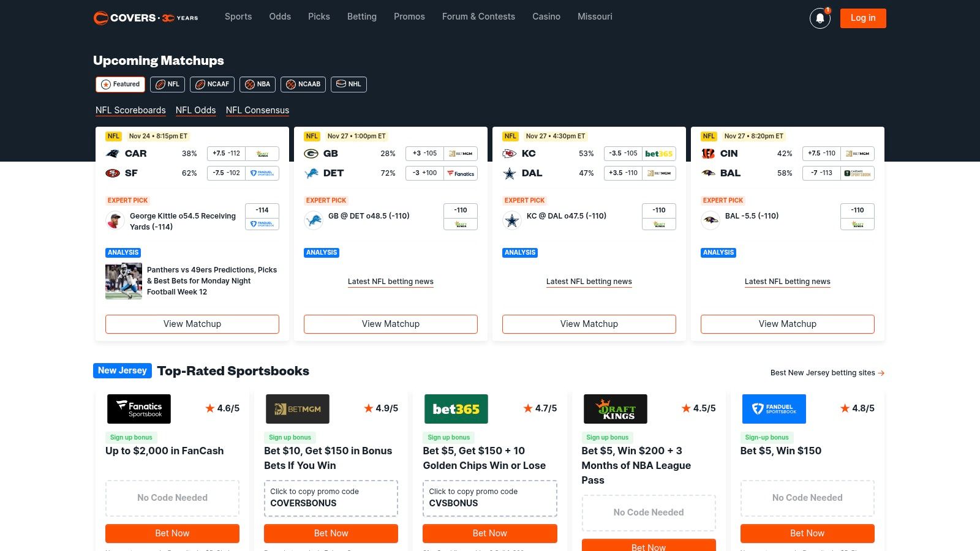Click the Panthers team logo beside CAR
Image resolution: width=980 pixels, height=551 pixels.
(113, 154)
